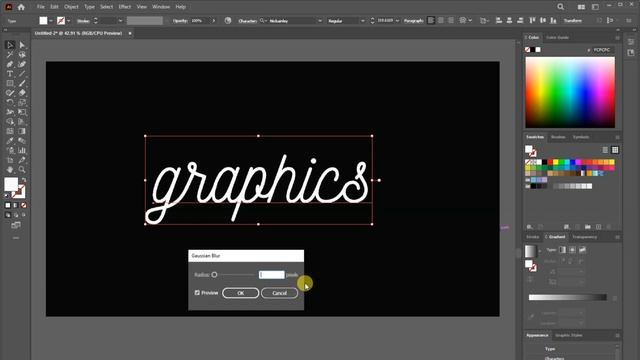Click Cancel in Gaussian Blur dialog
Image resolution: width=640 pixels, height=360 pixels.
280,293
